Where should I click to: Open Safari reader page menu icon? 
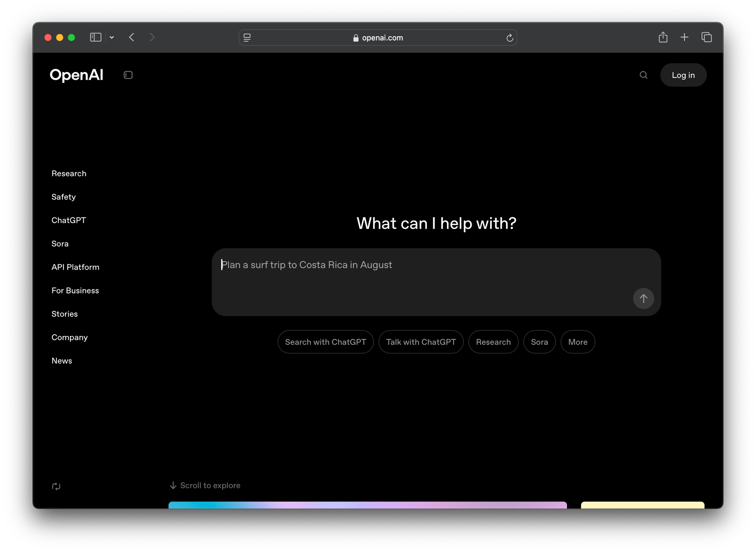tap(247, 37)
